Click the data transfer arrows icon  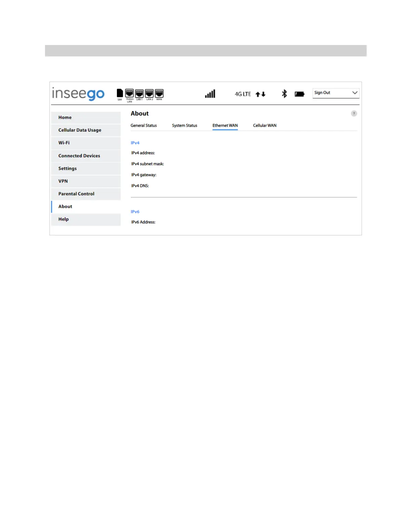click(x=261, y=94)
